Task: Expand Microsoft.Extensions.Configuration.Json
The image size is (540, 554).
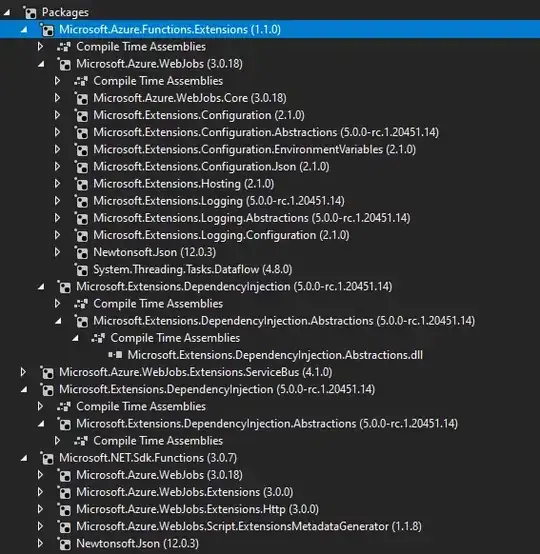Action: coord(57,166)
